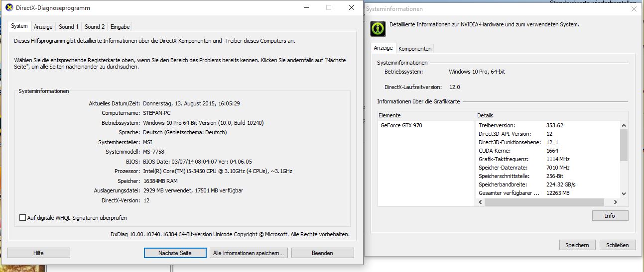The width and height of the screenshot is (644, 272).
Task: Click the details list scroll-down arrow
Action: 624,194
